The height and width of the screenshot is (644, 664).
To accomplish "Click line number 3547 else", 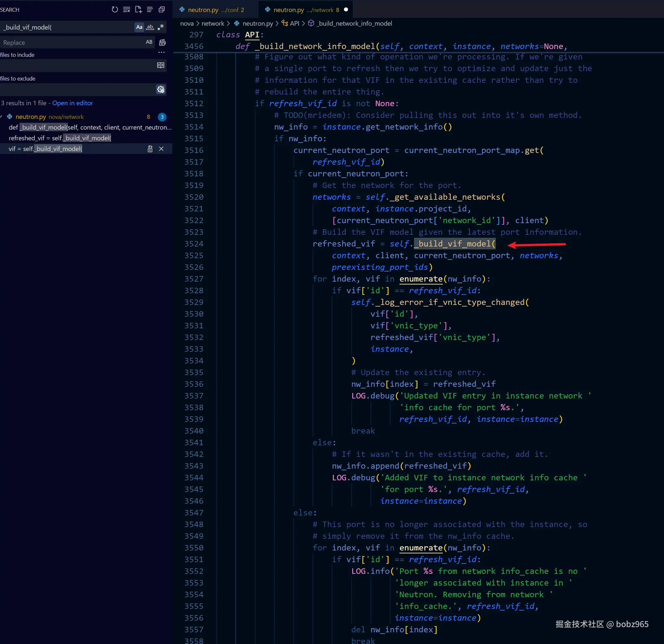I will (194, 513).
